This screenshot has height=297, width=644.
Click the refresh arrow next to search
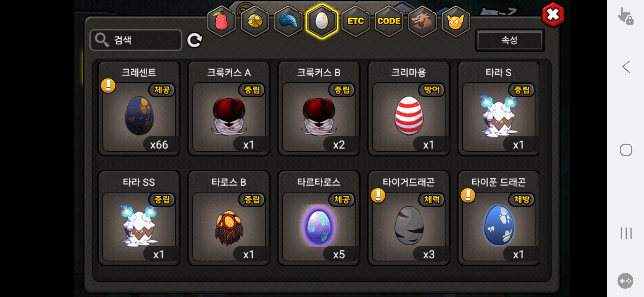(195, 40)
